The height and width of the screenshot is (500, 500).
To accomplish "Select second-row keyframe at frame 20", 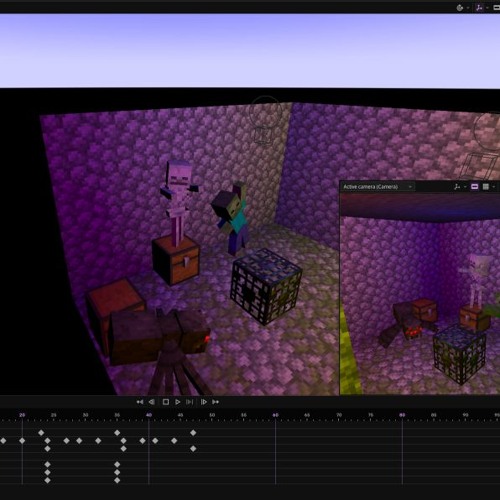I will [22, 441].
